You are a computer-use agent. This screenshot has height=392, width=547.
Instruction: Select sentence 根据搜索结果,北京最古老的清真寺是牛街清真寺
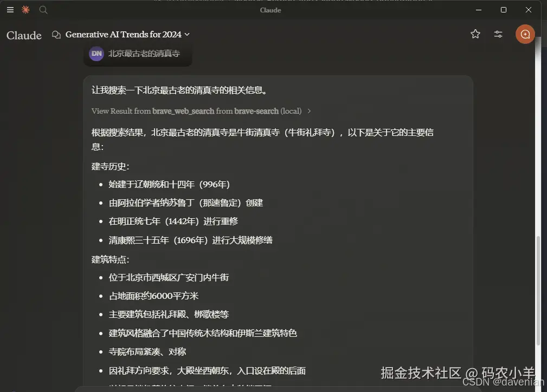262,139
